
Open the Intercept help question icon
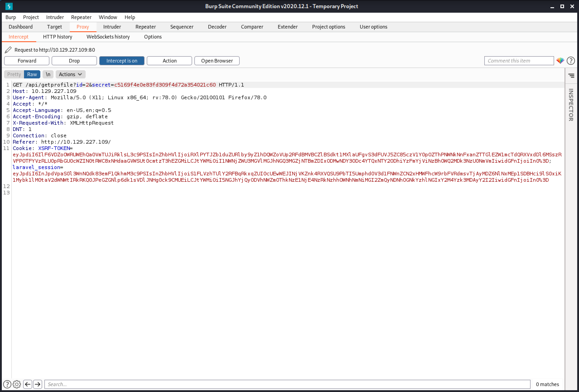571,60
